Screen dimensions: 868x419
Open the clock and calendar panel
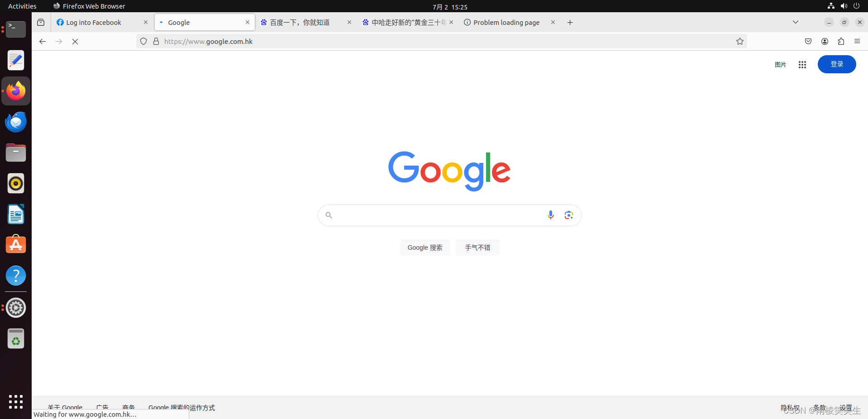[x=450, y=6]
